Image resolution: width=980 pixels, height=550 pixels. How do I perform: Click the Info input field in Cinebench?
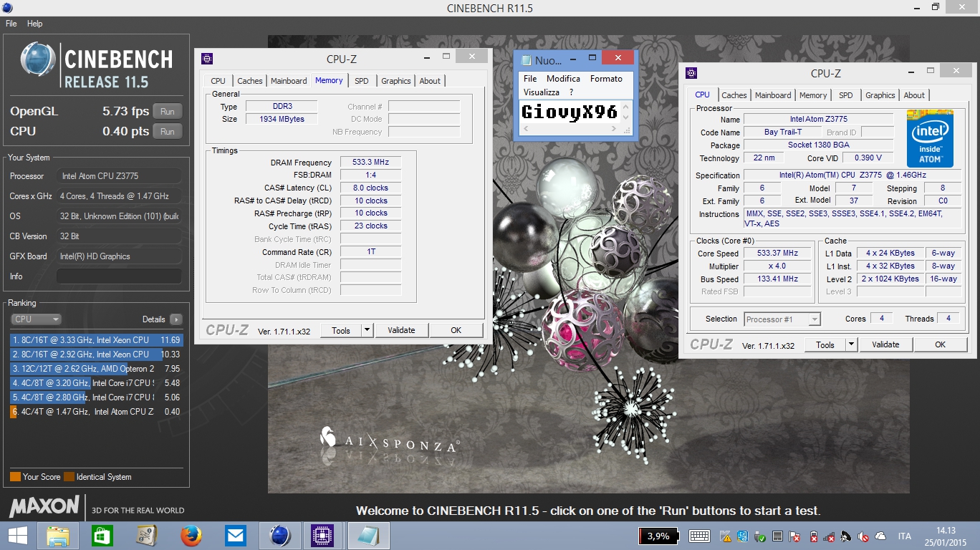[119, 276]
